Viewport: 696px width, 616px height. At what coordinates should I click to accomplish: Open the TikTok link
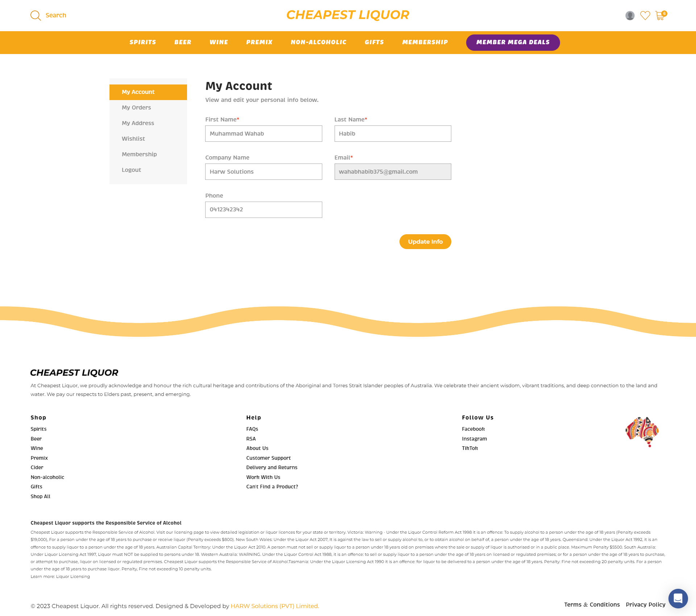pyautogui.click(x=470, y=448)
